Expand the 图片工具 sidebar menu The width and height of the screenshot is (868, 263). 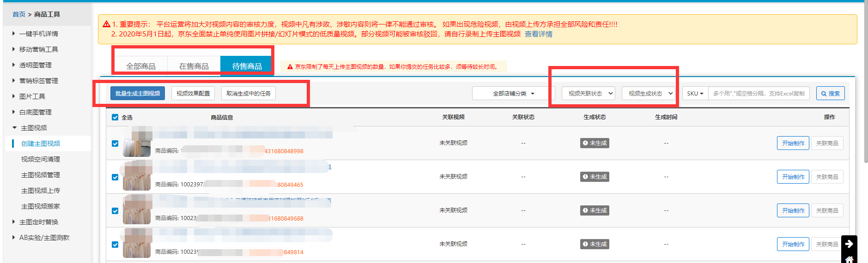tap(32, 96)
